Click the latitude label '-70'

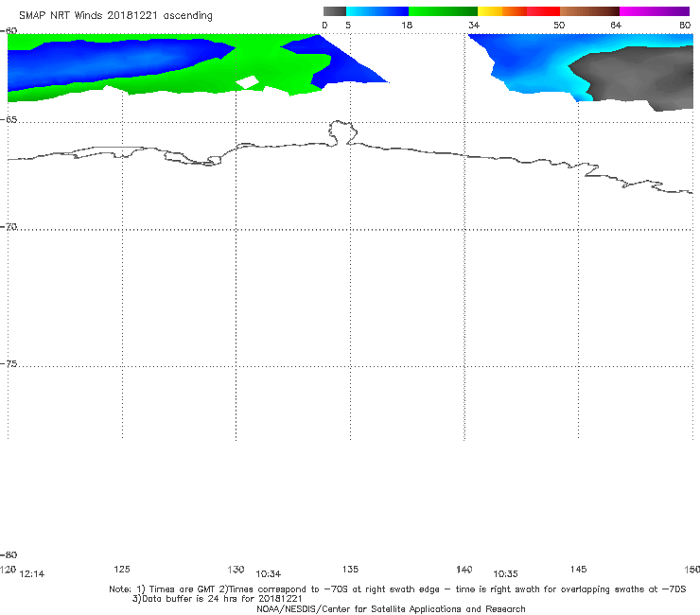(9, 227)
